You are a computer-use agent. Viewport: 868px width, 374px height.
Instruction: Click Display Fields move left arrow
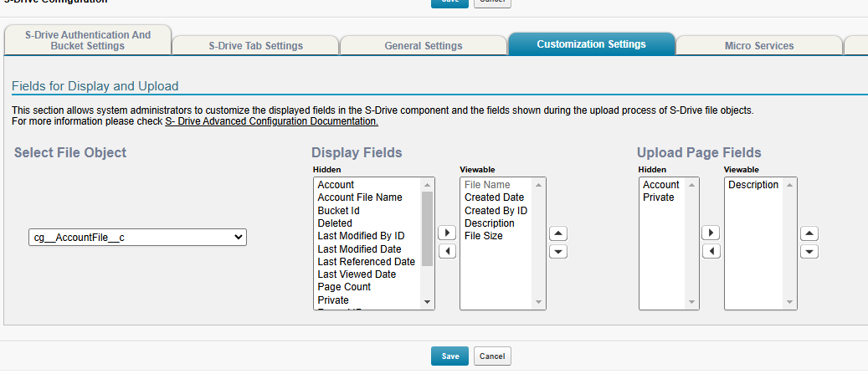coord(448,252)
